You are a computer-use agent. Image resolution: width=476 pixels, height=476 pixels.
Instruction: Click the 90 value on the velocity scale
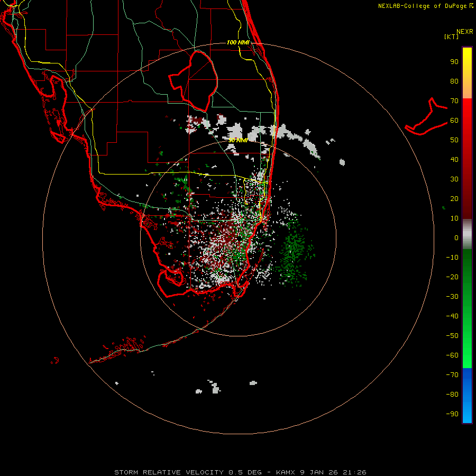click(x=454, y=62)
